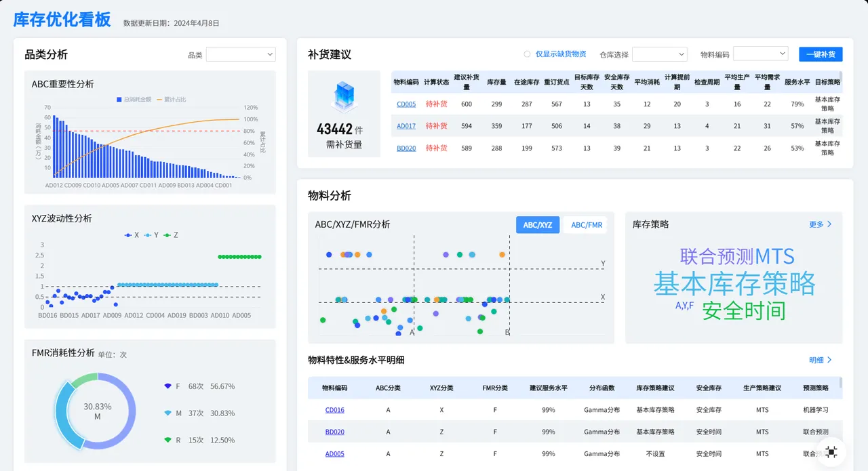
Task: Open the 仓库选择 dropdown
Action: 660,54
